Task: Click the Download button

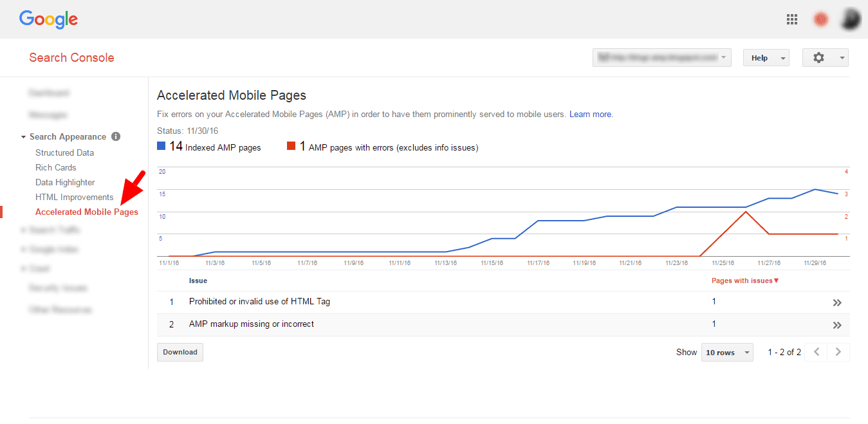Action: click(x=180, y=352)
